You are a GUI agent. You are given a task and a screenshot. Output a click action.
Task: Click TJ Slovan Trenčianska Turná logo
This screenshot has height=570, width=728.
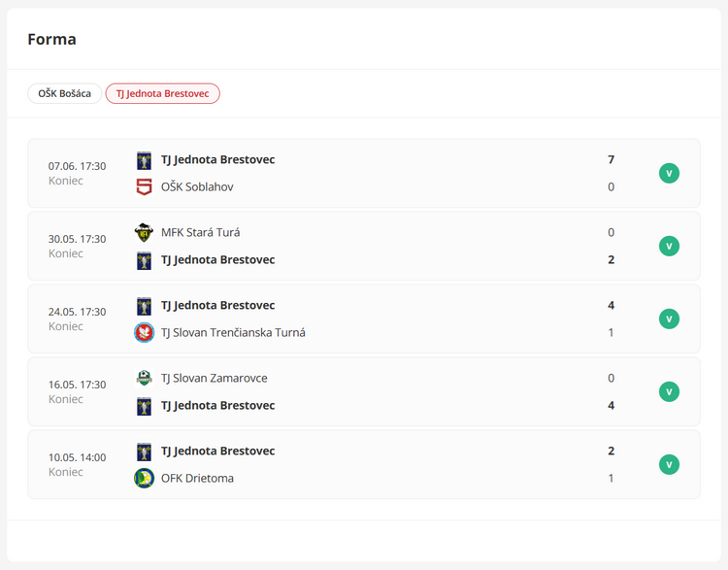click(x=144, y=333)
